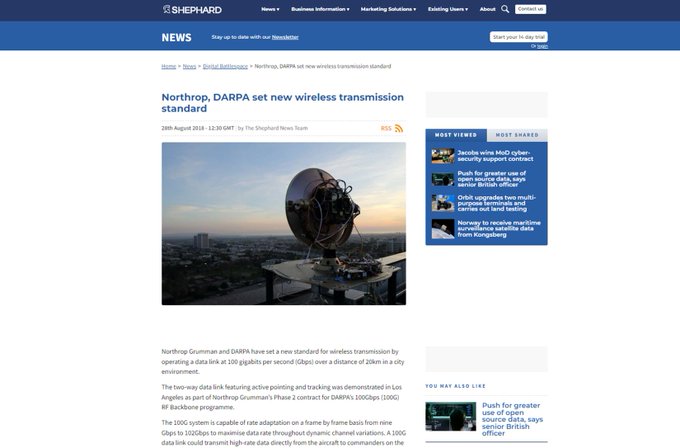Click The Shephard News Team byline

(x=276, y=128)
